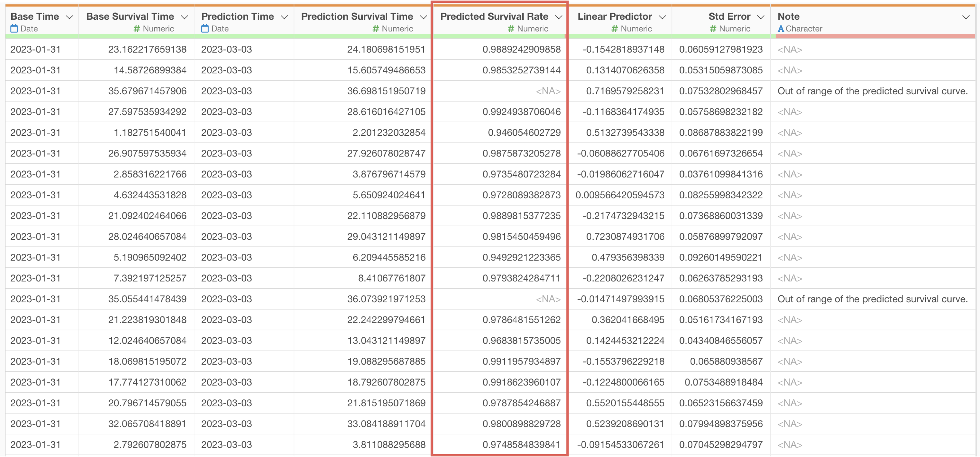This screenshot has height=457, width=980.
Task: Click Predicted Survival Rate value 0.9924938706046
Action: 521,112
